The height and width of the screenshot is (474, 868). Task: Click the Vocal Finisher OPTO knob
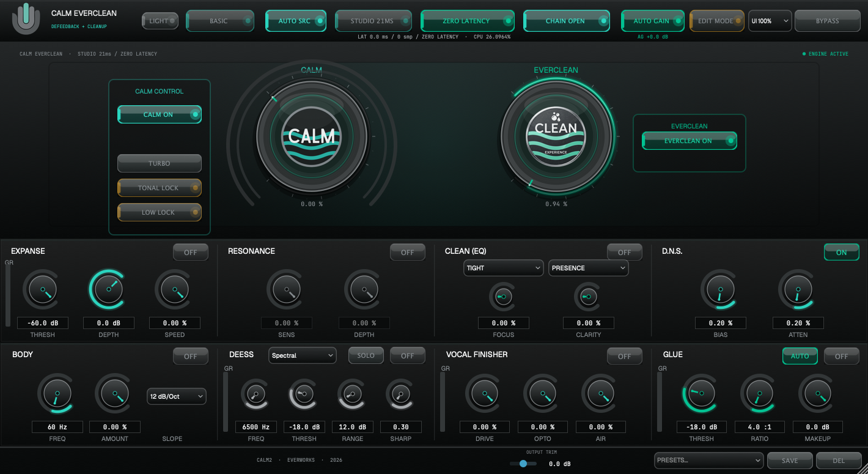click(x=542, y=394)
